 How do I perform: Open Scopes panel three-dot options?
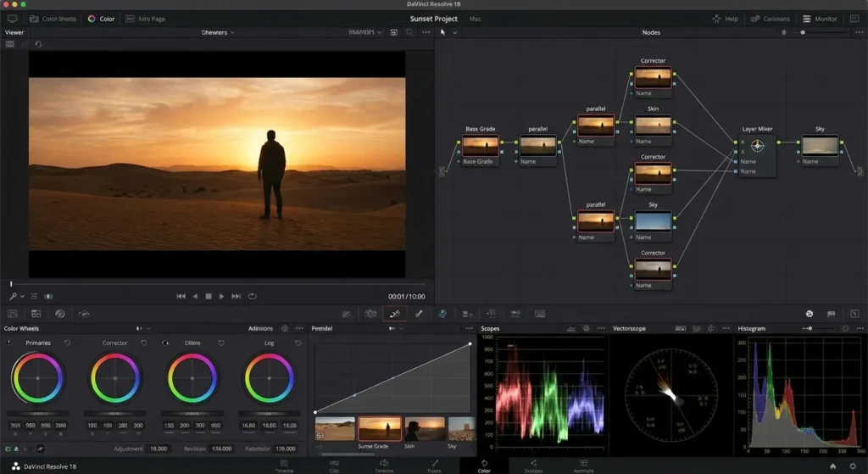click(x=601, y=328)
